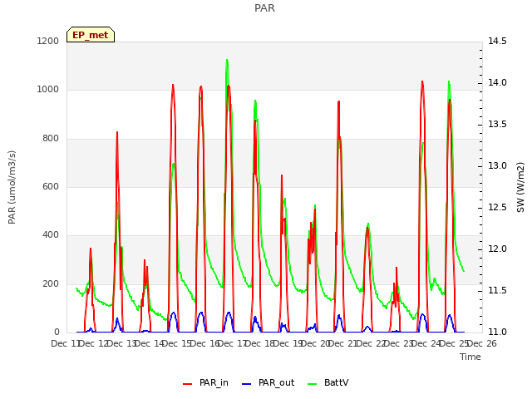The height and width of the screenshot is (399, 532).
Task: Click the PAR (umol/m3/s) axis label
Action: coord(12,187)
